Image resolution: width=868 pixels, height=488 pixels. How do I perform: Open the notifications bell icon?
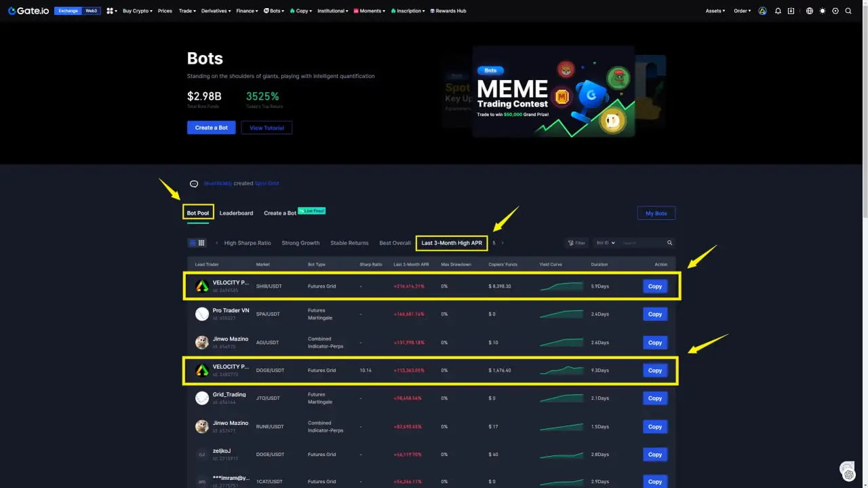coord(778,11)
